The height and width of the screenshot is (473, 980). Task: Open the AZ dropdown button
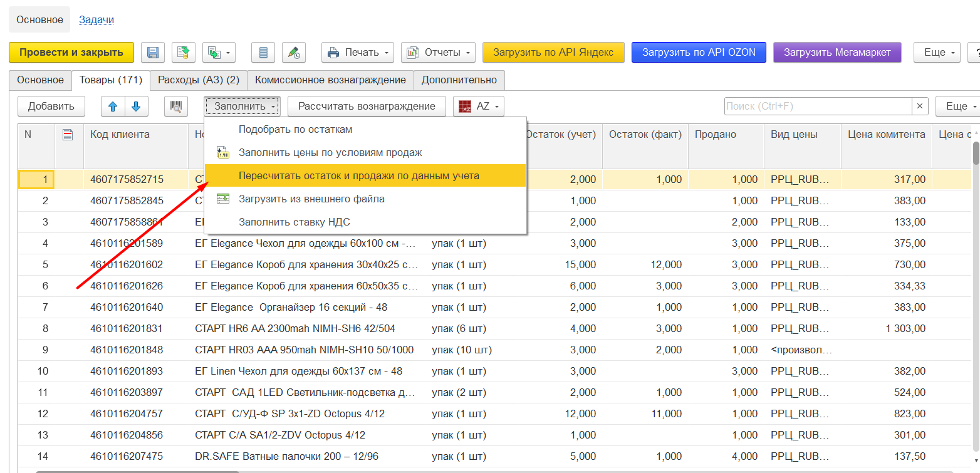tap(479, 107)
